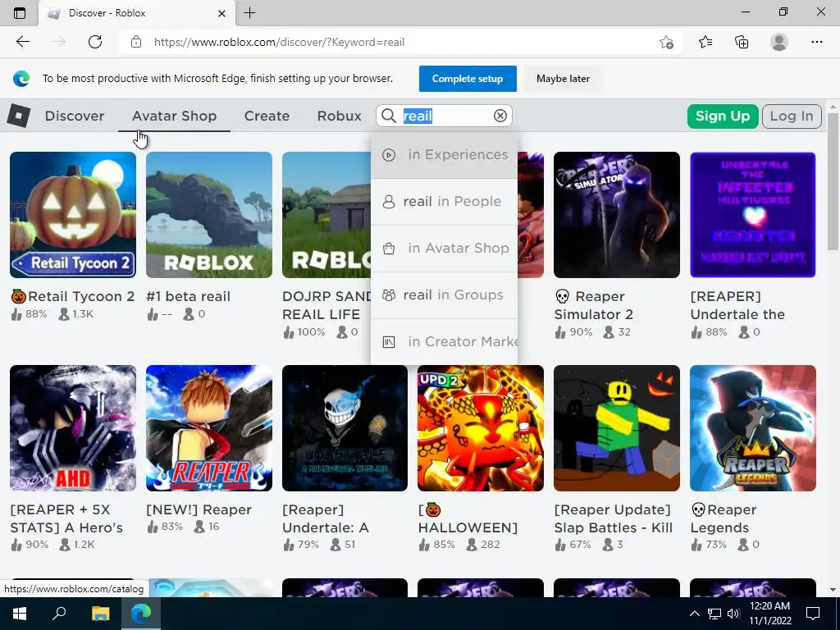
Task: Open the HALLOWEEN UPD 2 thumbnail
Action: click(x=481, y=428)
